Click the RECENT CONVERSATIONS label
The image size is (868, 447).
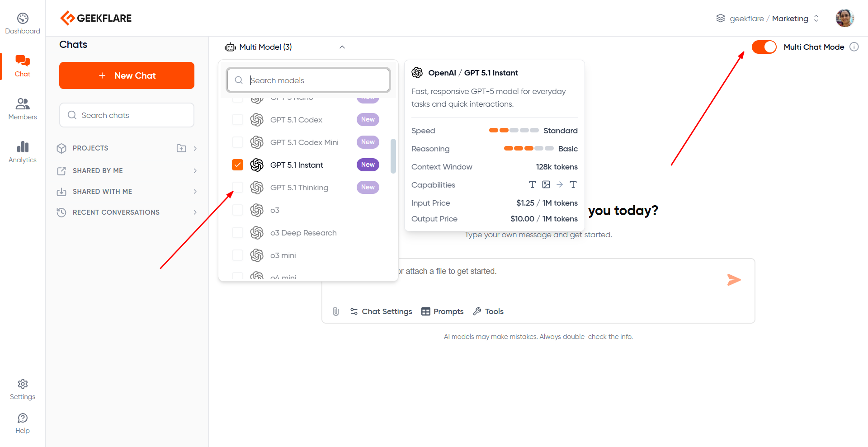point(116,212)
